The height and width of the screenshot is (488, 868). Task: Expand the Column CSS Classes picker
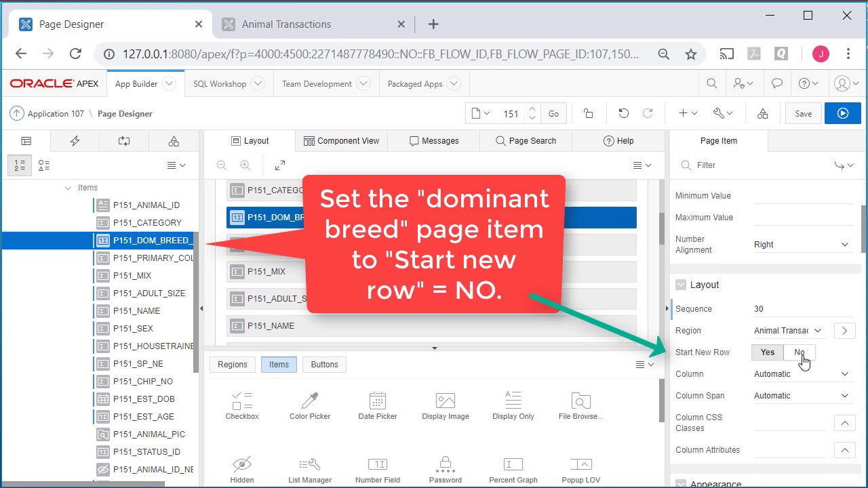point(844,423)
